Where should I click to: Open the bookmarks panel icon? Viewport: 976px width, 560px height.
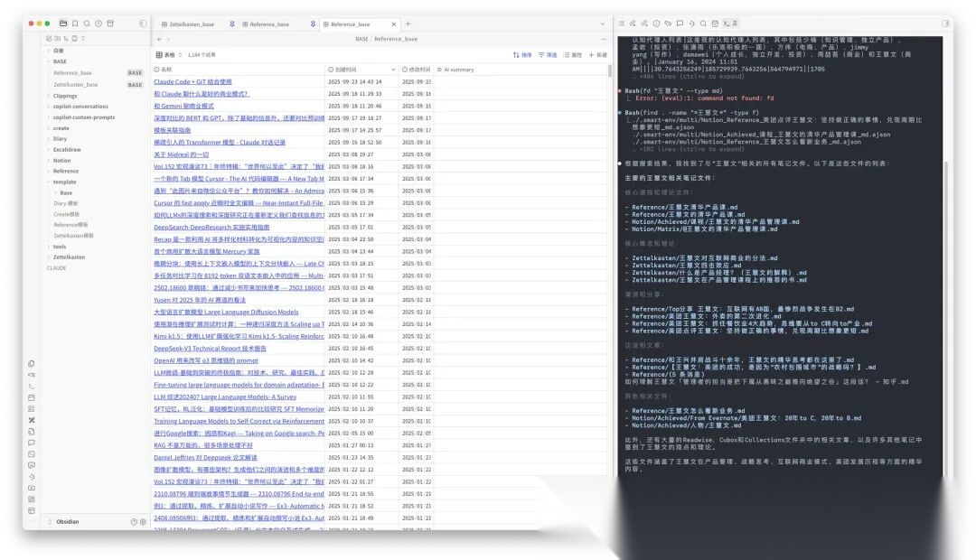(75, 23)
